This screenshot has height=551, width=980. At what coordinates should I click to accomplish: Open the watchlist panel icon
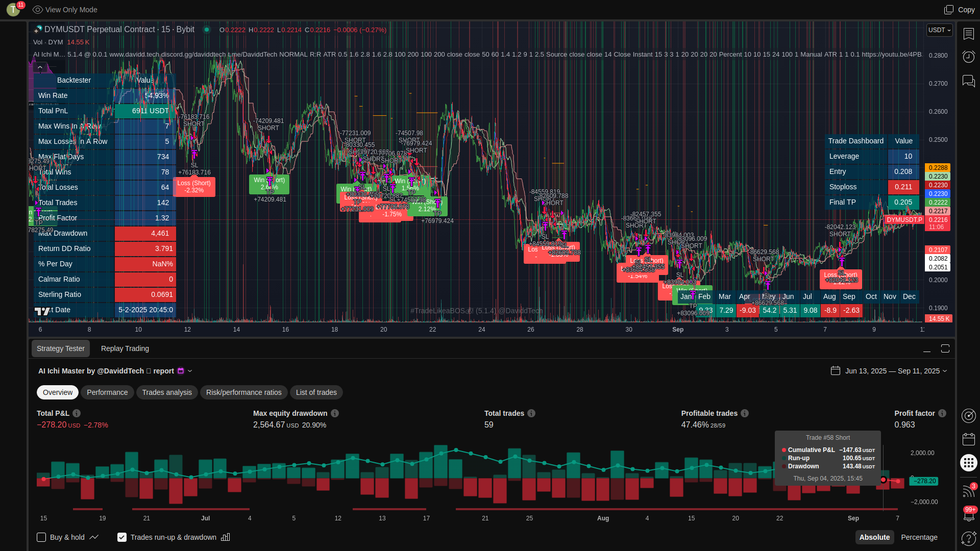[968, 34]
